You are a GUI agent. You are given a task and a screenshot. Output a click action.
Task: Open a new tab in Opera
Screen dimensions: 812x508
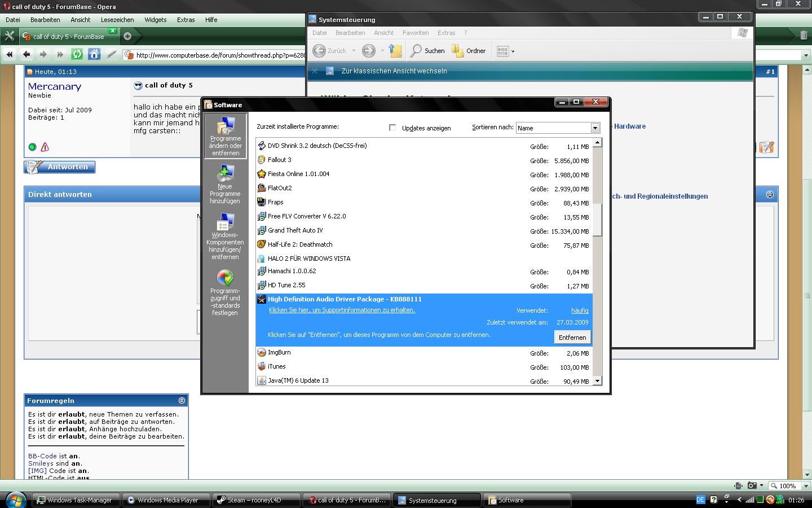pos(127,36)
